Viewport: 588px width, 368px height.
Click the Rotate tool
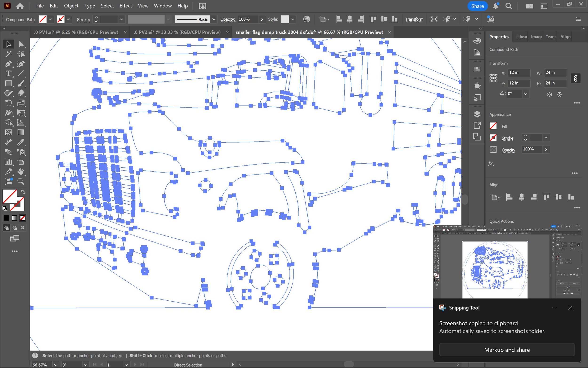[8, 103]
